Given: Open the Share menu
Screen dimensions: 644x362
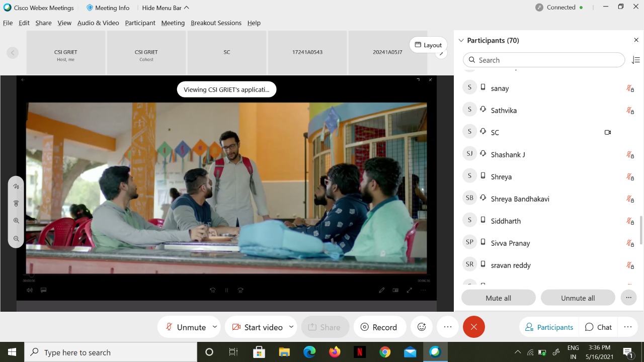Looking at the screenshot, I should [43, 23].
